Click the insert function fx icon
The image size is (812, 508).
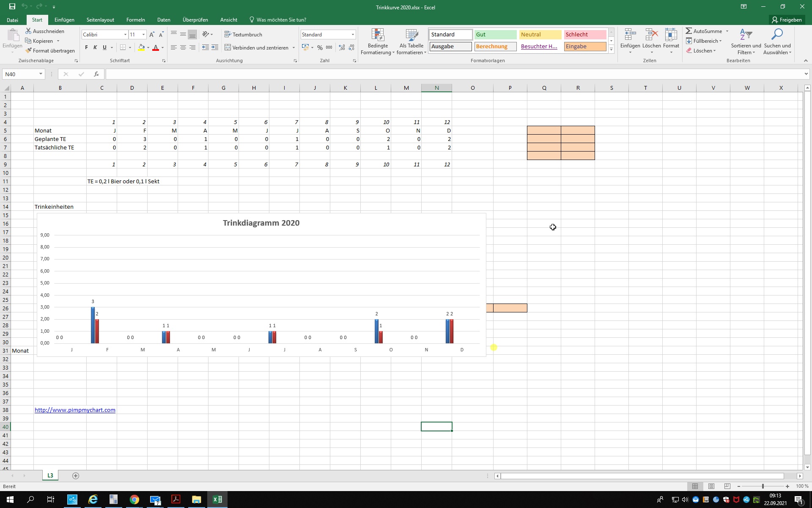pos(96,74)
